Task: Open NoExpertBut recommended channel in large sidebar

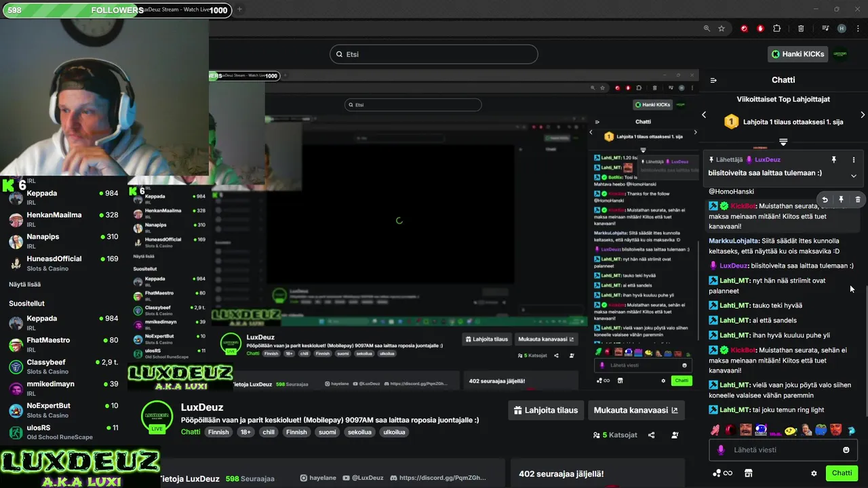Action: [x=63, y=409]
